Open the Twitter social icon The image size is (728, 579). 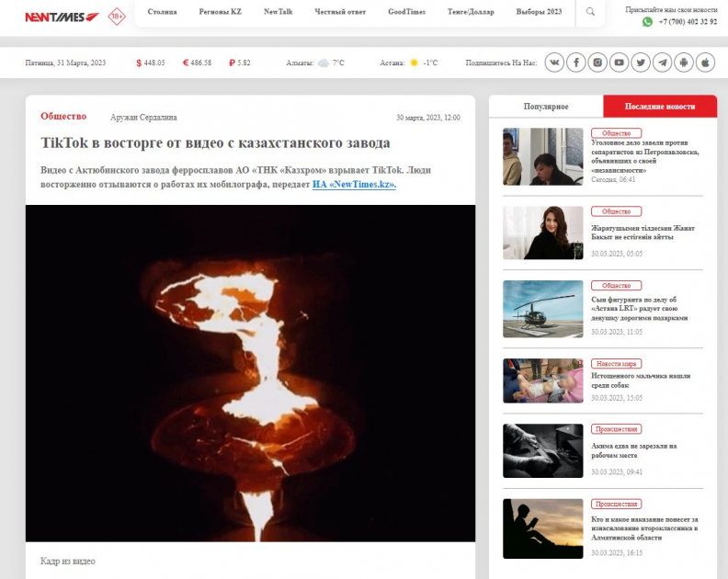[641, 62]
